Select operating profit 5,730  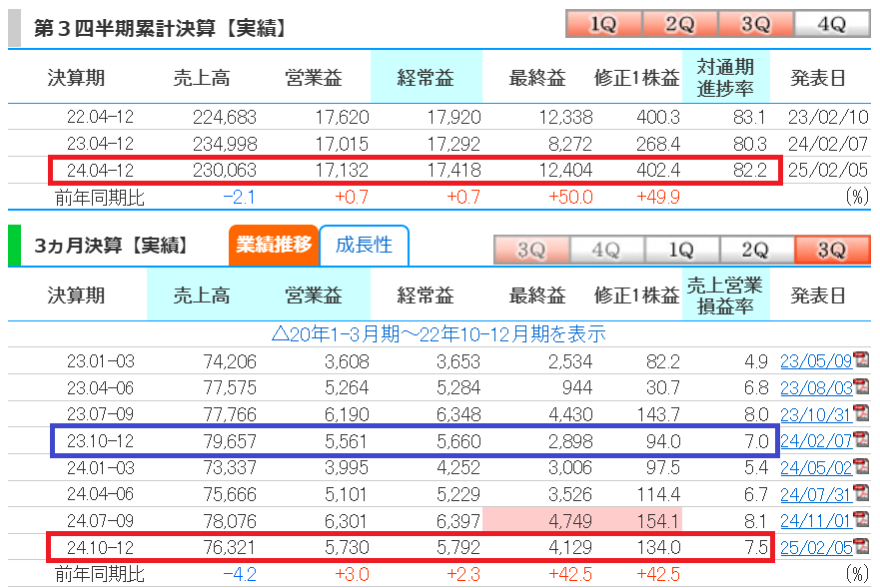click(x=347, y=548)
